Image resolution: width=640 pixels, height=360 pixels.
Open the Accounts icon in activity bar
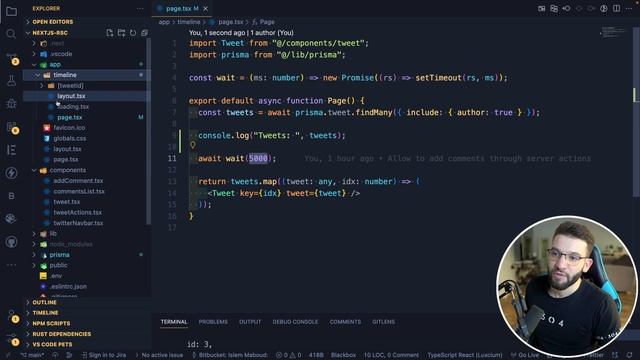(12, 316)
